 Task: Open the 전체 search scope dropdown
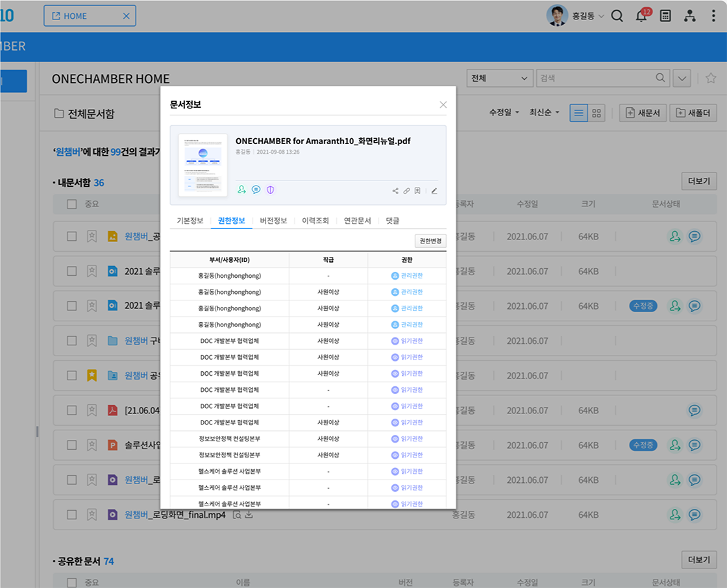click(x=499, y=78)
